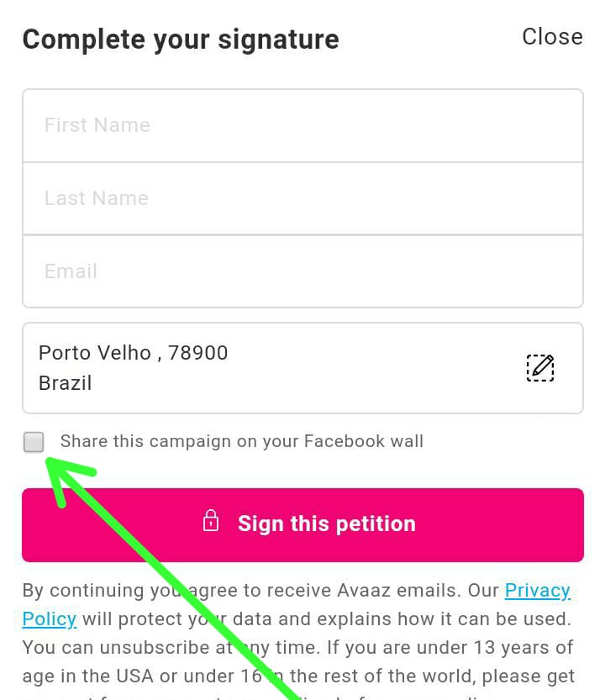Viewport: 605px width, 700px height.
Task: Close the signature form
Action: tap(552, 37)
